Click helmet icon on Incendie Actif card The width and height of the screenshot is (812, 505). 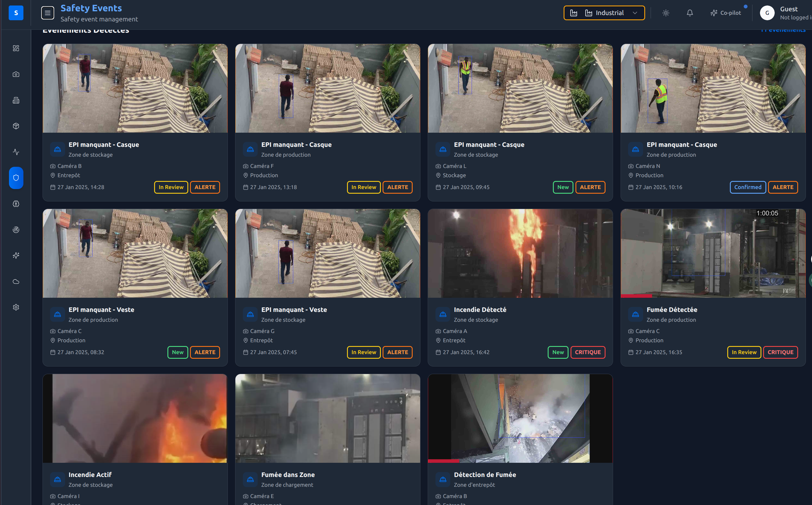[x=58, y=479]
